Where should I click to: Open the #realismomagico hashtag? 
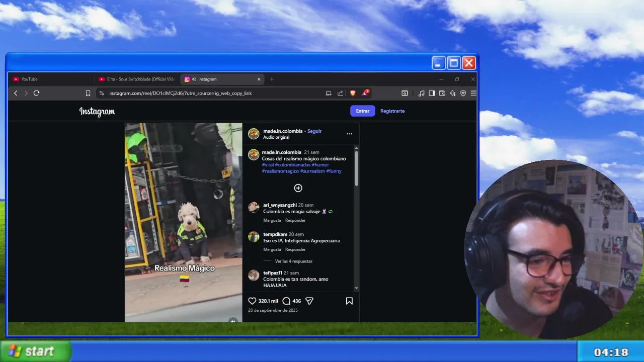(x=280, y=171)
